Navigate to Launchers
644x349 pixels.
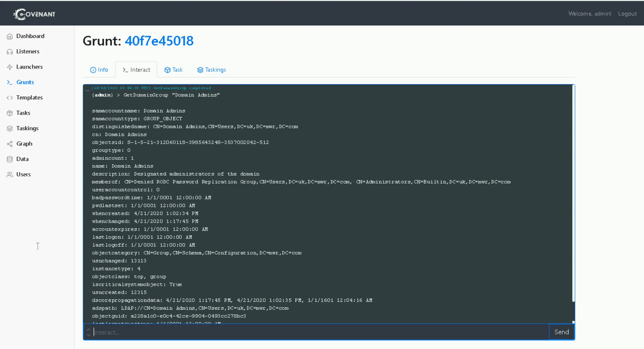pos(29,67)
